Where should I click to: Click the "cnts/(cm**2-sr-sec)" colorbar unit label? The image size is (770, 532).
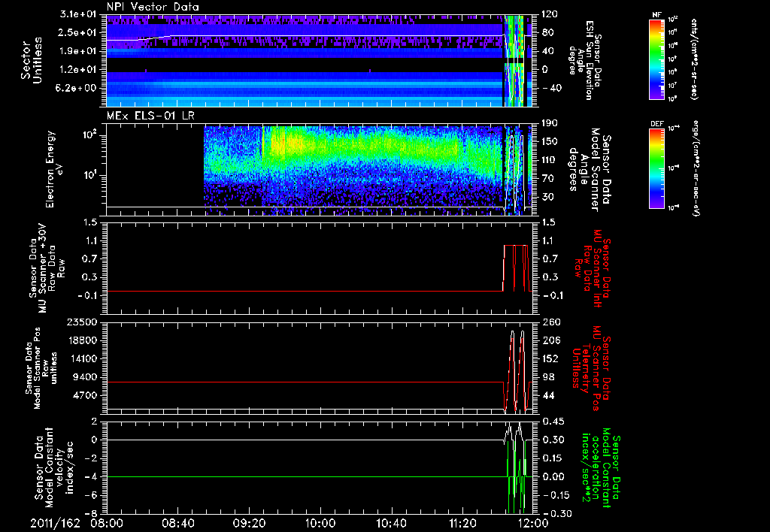(x=693, y=59)
